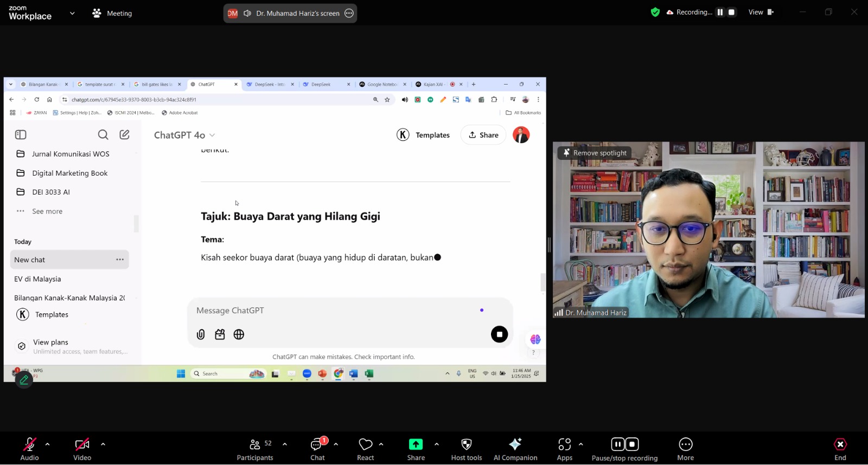The width and height of the screenshot is (868, 465).
Task: Click See more in sidebar
Action: click(x=47, y=211)
